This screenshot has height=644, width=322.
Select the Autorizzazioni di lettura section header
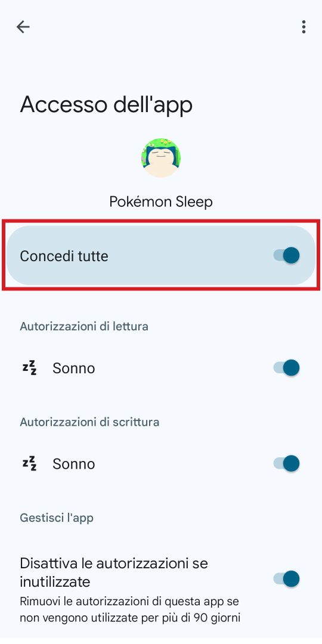(x=84, y=326)
